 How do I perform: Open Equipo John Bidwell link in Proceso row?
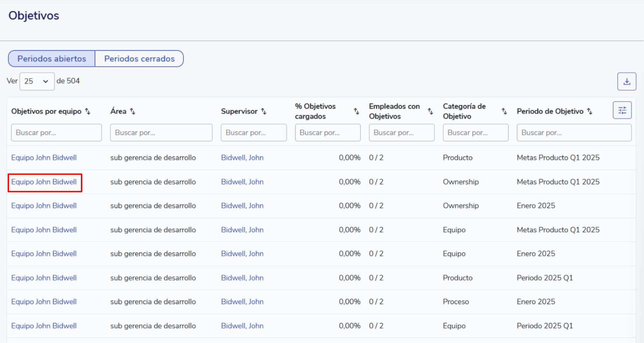pos(44,302)
